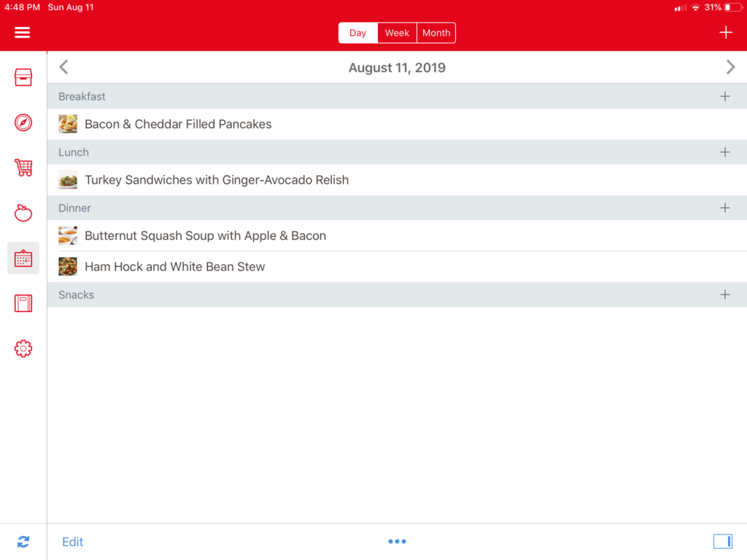Screen dimensions: 747x560
Task: Open Ham Hock and White Bean Stew
Action: [x=175, y=267]
